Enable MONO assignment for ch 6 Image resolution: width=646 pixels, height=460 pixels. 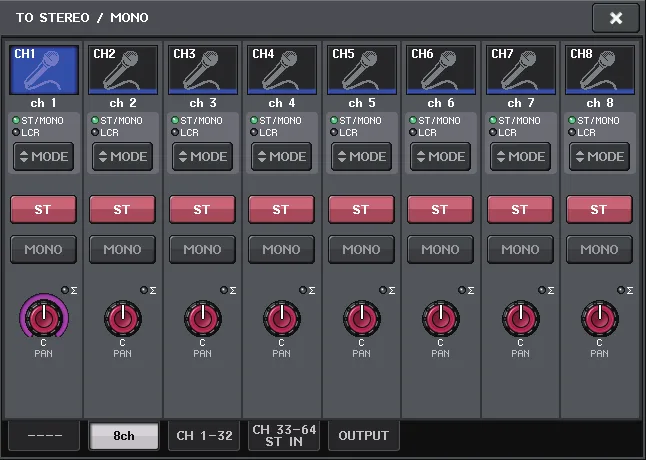coord(440,250)
